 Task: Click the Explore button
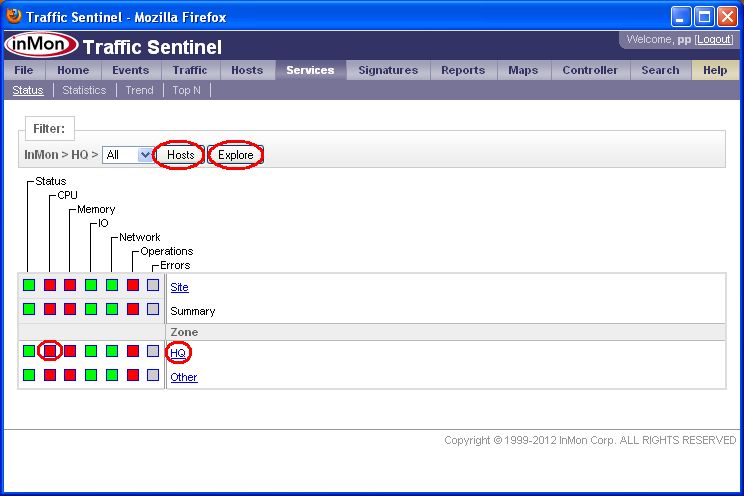(x=235, y=155)
